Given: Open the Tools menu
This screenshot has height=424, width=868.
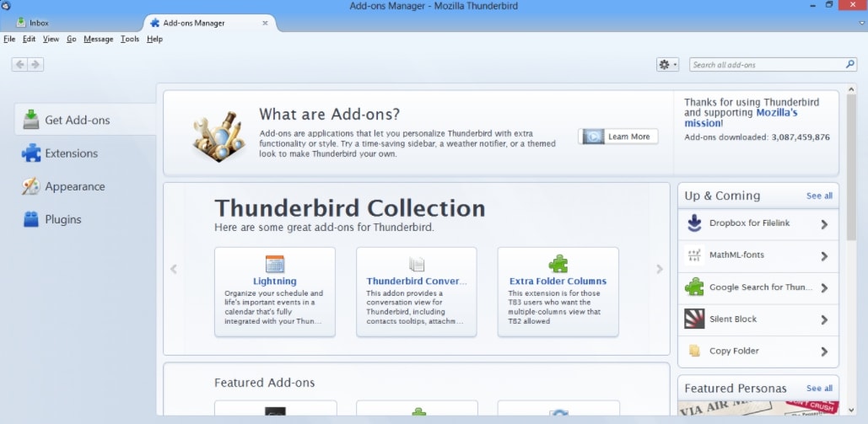Looking at the screenshot, I should click(x=130, y=39).
